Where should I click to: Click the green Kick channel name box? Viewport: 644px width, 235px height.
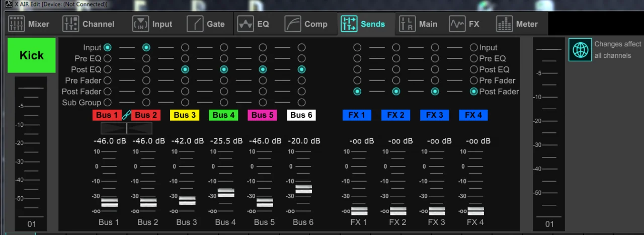click(x=32, y=55)
